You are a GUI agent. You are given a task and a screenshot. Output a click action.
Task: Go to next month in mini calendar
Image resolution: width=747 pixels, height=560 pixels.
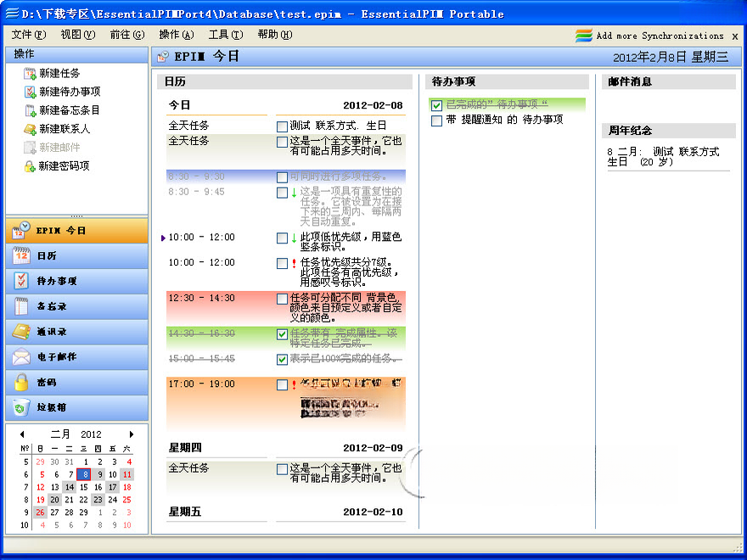click(132, 434)
